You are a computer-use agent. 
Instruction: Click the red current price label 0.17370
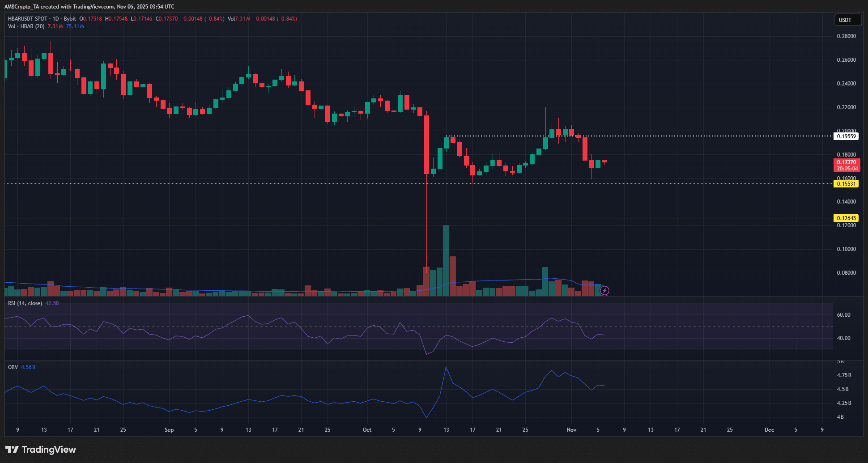[x=847, y=162]
